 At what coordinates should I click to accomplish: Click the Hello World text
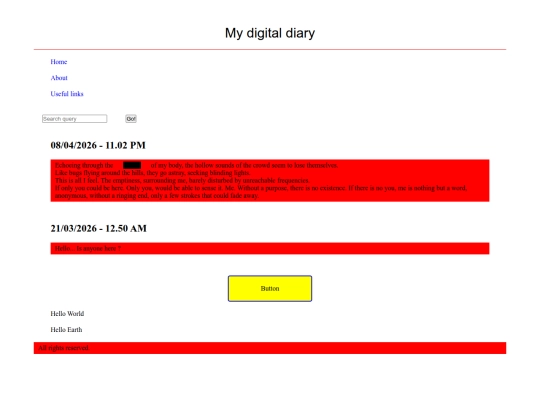click(67, 314)
